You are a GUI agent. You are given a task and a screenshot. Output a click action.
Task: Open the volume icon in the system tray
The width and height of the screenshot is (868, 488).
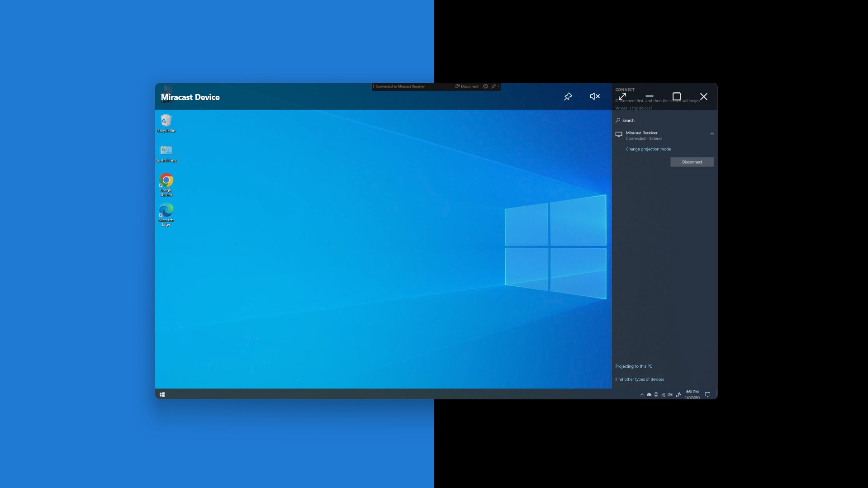[x=670, y=394]
